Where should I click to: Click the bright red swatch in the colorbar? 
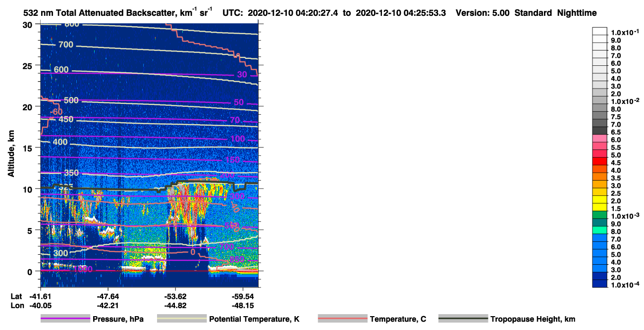[599, 162]
